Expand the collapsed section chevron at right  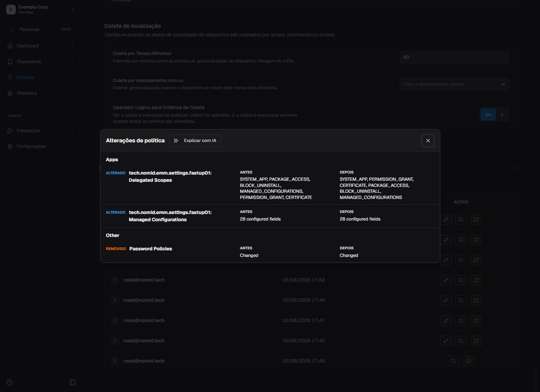[515, 168]
